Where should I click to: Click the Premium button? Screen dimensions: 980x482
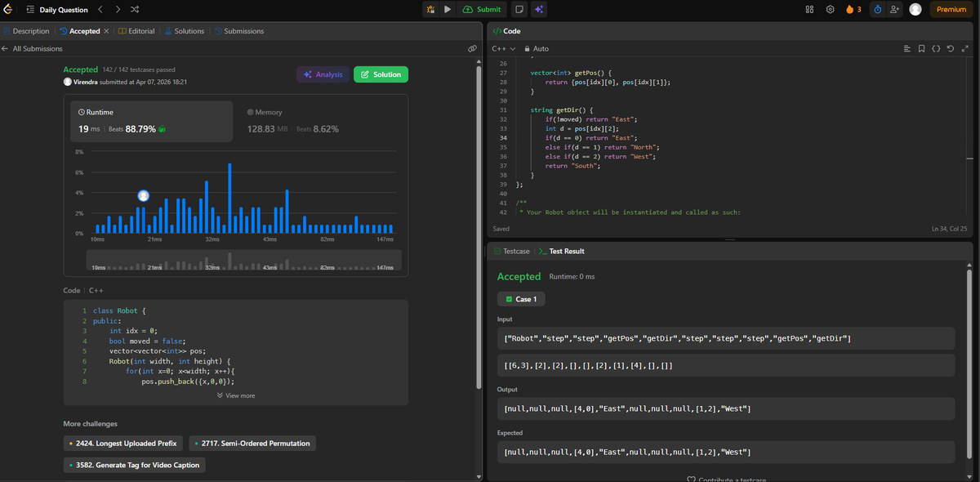951,10
